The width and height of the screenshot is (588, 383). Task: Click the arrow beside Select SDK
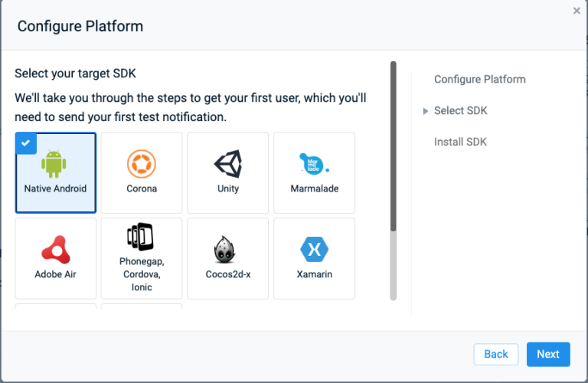click(x=425, y=111)
